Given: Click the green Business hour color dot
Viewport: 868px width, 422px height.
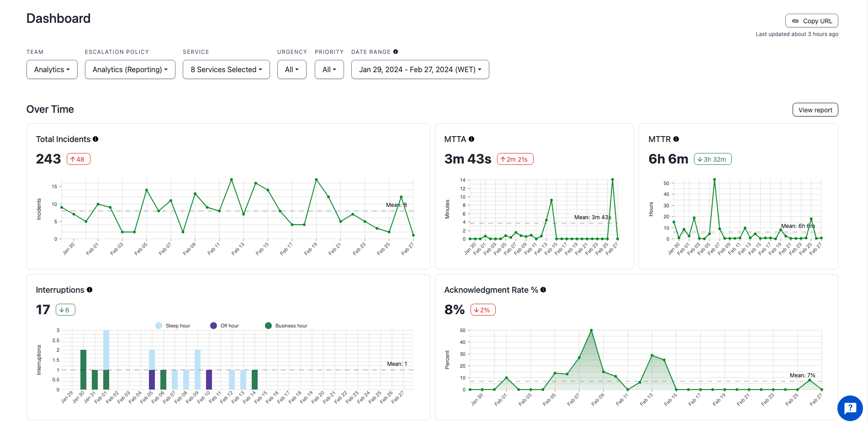Looking at the screenshot, I should [268, 325].
